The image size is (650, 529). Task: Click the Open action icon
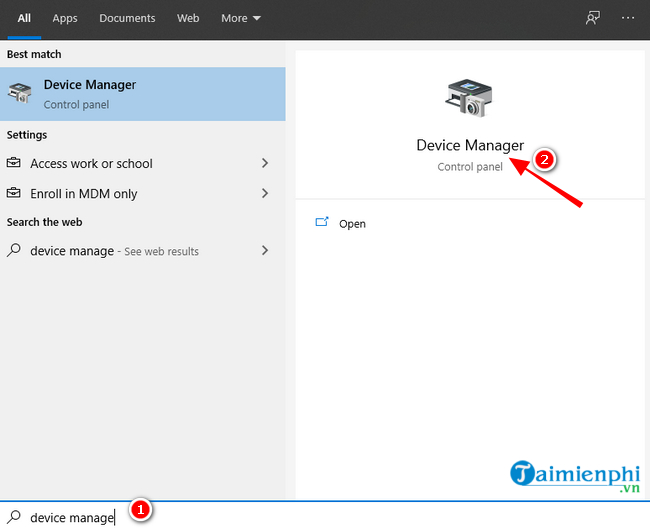(x=322, y=222)
